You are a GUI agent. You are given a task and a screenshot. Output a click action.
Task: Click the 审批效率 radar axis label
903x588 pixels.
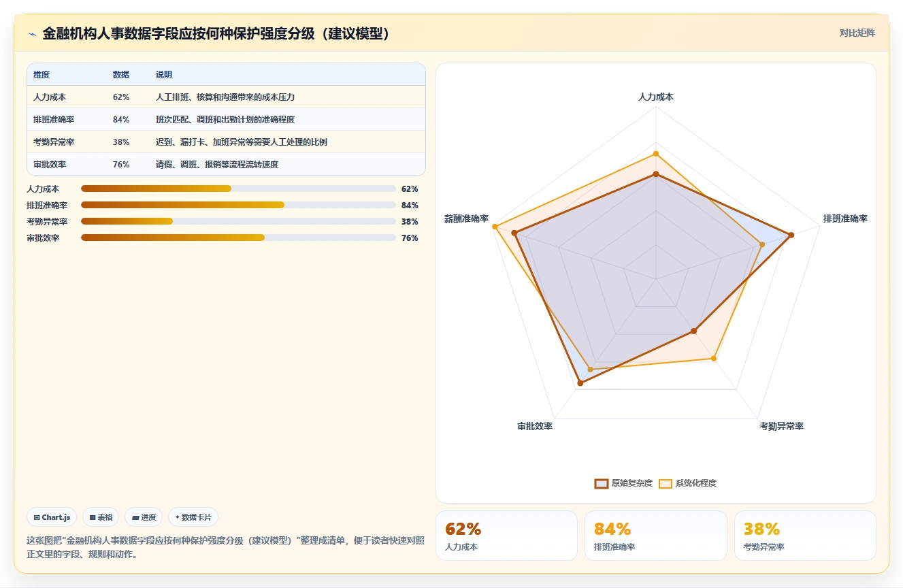[535, 426]
